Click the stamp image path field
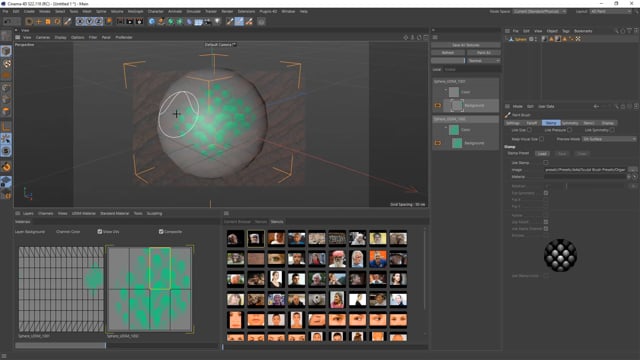 [585, 169]
